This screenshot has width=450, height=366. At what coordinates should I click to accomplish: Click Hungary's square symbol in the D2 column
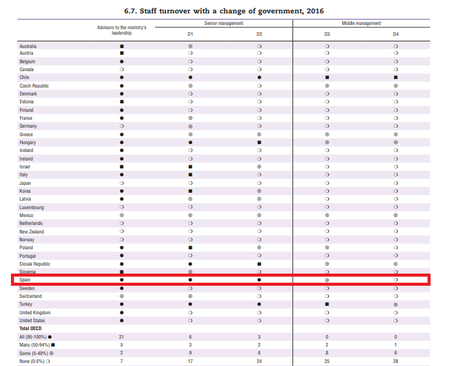click(259, 142)
